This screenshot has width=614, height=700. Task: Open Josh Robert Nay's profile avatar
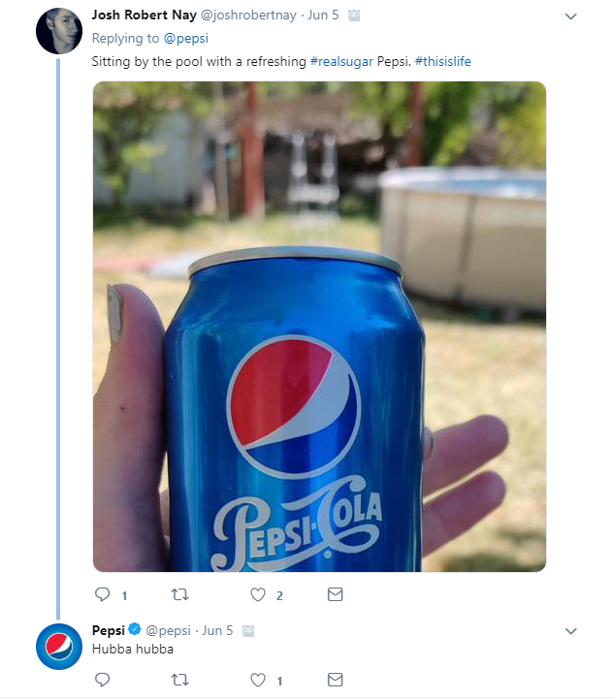58,31
